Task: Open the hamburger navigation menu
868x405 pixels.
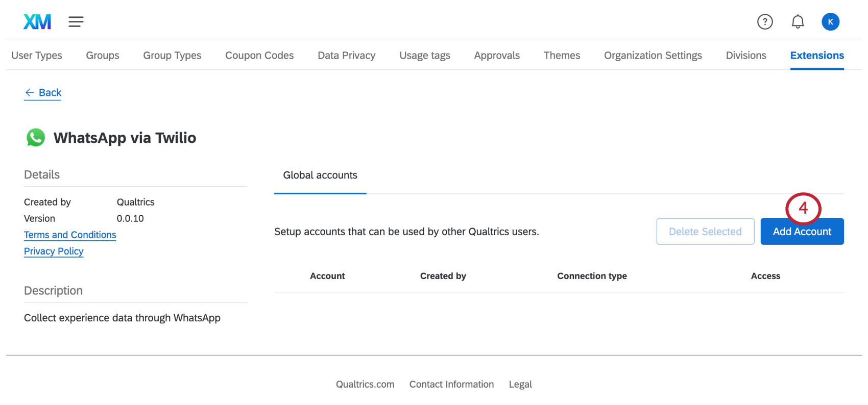Action: click(76, 21)
